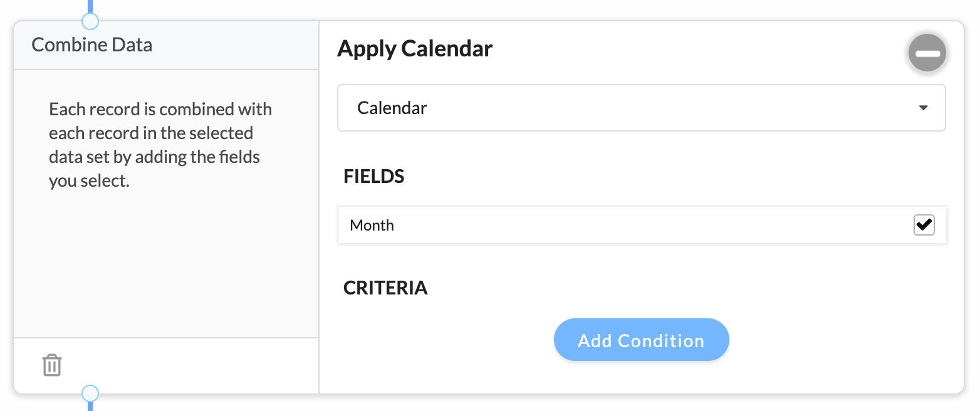Click the blue connector line above the step
The height and width of the screenshot is (411, 980).
point(90,6)
